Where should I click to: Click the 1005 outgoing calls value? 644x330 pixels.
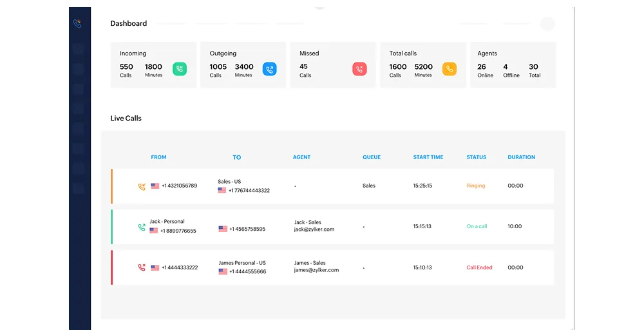[218, 66]
